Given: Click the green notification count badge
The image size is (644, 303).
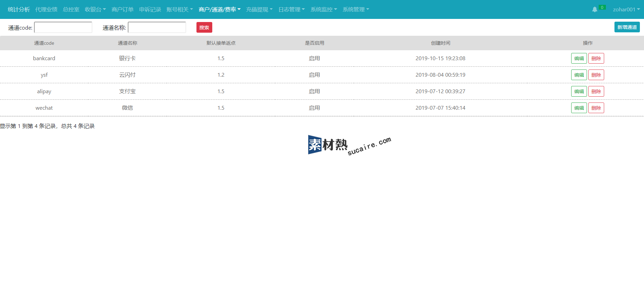Looking at the screenshot, I should (602, 8).
